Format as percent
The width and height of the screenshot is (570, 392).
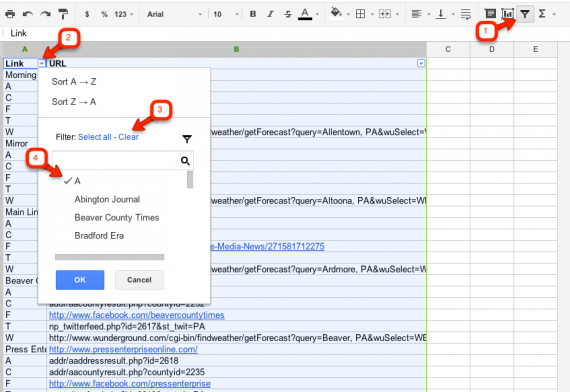pos(104,14)
